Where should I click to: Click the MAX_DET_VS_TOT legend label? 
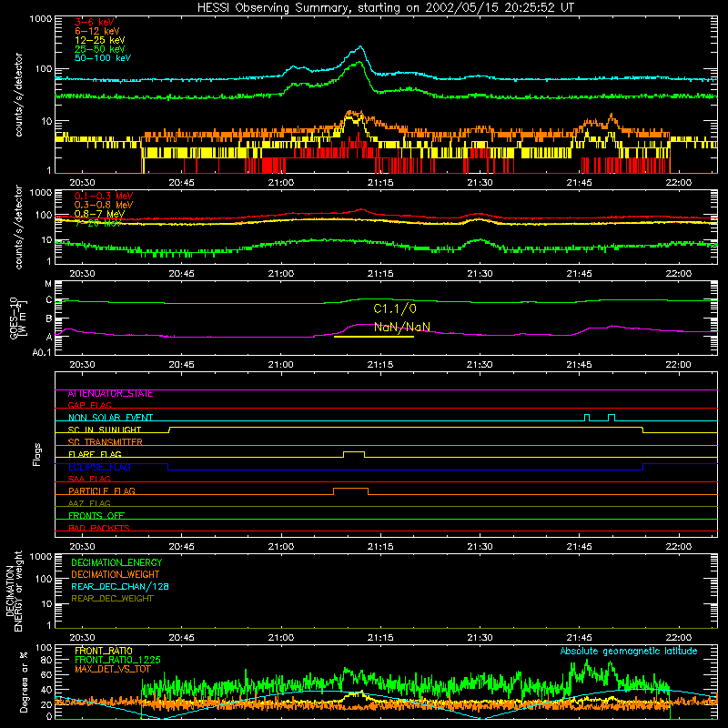coord(112,669)
